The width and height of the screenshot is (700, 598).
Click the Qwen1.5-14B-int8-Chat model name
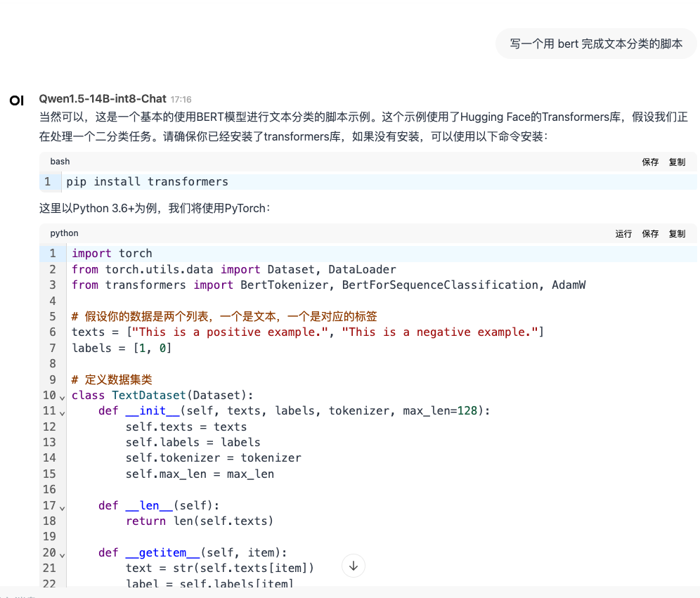coord(103,98)
